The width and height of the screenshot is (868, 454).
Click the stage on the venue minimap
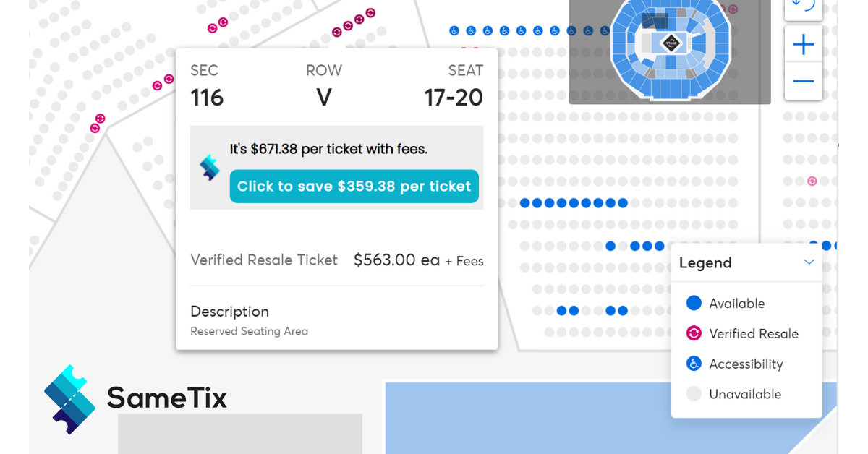671,42
